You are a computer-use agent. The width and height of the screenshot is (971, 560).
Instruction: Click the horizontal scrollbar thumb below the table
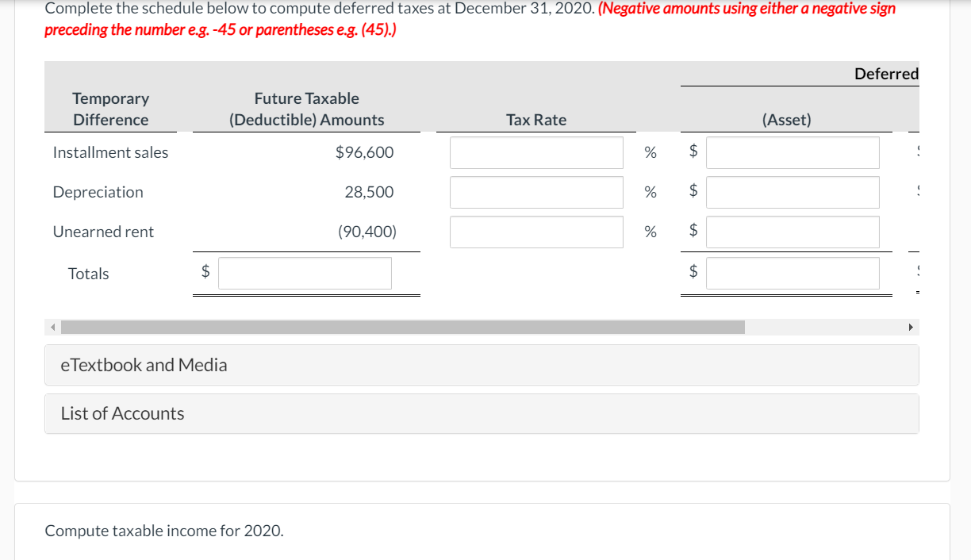point(403,326)
